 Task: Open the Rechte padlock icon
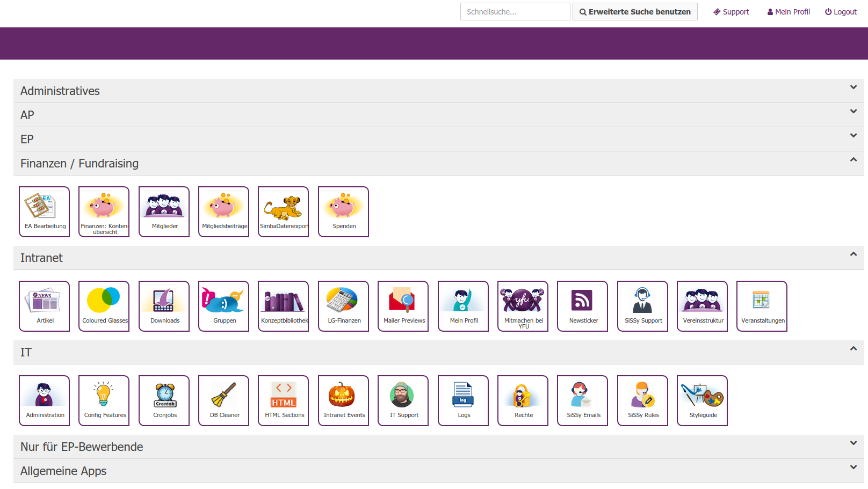tap(523, 400)
